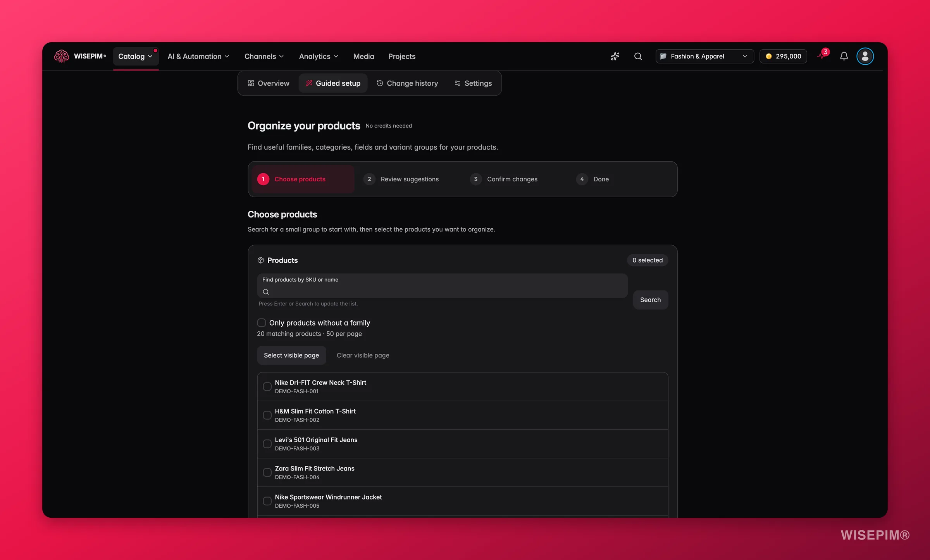
Task: Click Select visible page
Action: 291,355
